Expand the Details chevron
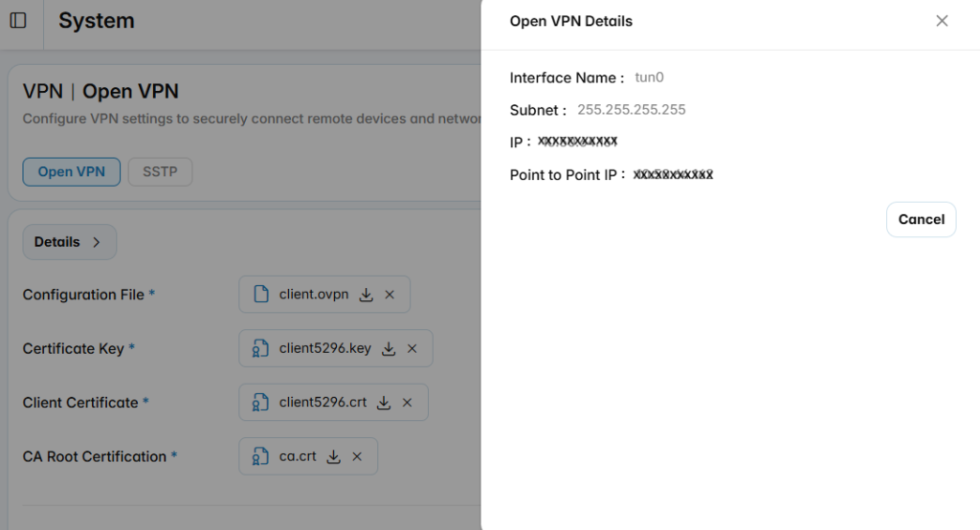 coord(97,242)
